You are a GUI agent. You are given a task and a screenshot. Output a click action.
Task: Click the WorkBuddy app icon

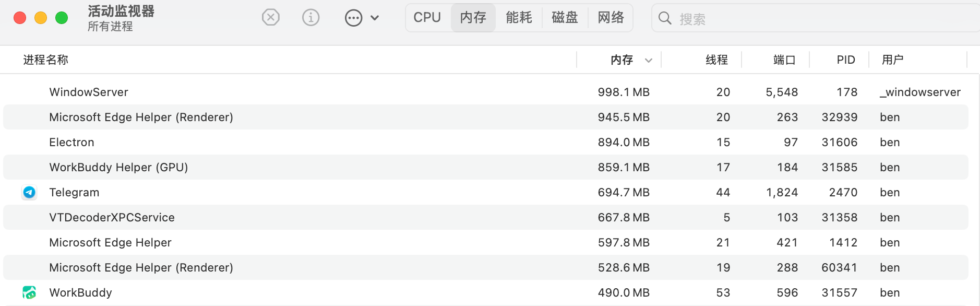29,292
